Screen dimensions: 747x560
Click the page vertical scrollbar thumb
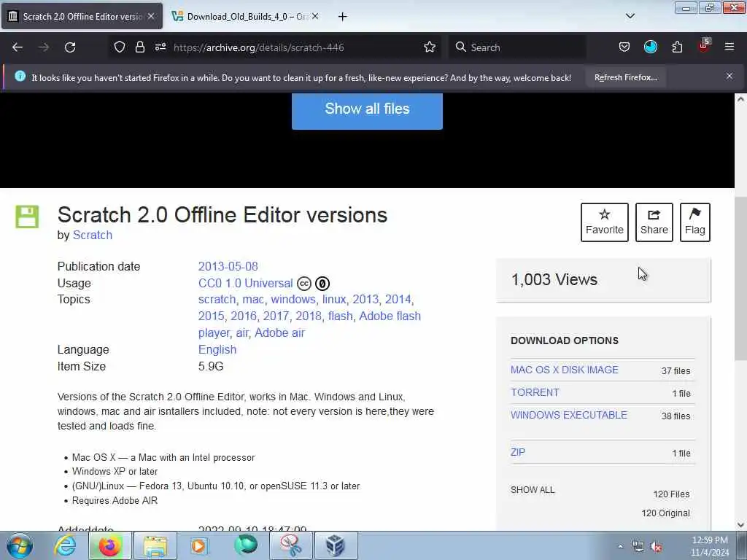point(740,279)
